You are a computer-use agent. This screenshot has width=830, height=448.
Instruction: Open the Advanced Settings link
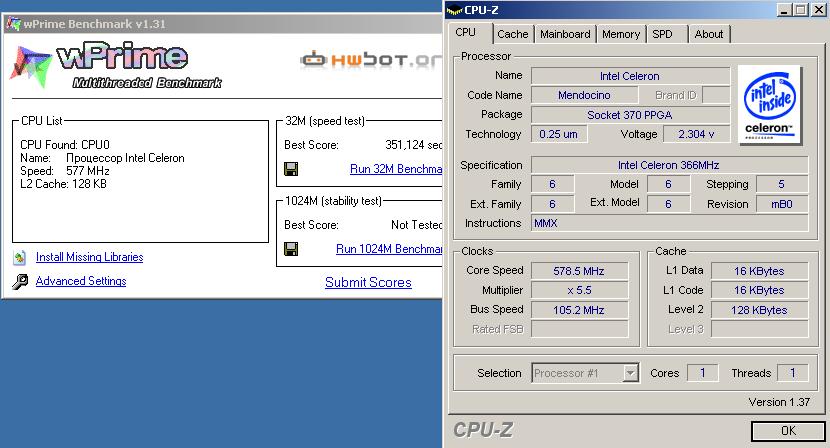tap(81, 281)
